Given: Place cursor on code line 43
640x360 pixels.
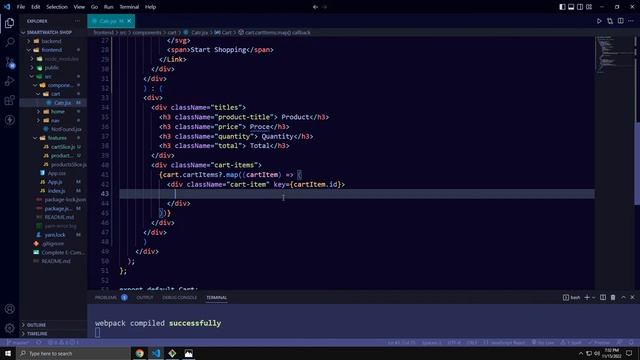Looking at the screenshot, I should [357, 194].
